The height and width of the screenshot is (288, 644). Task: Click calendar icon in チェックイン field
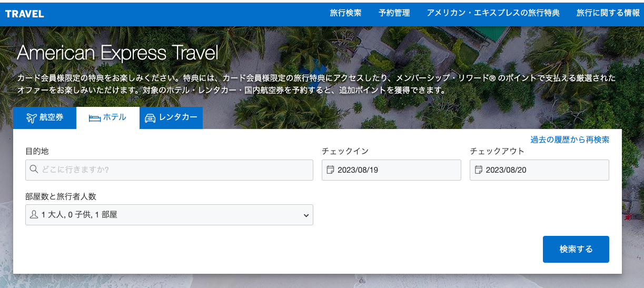[330, 170]
